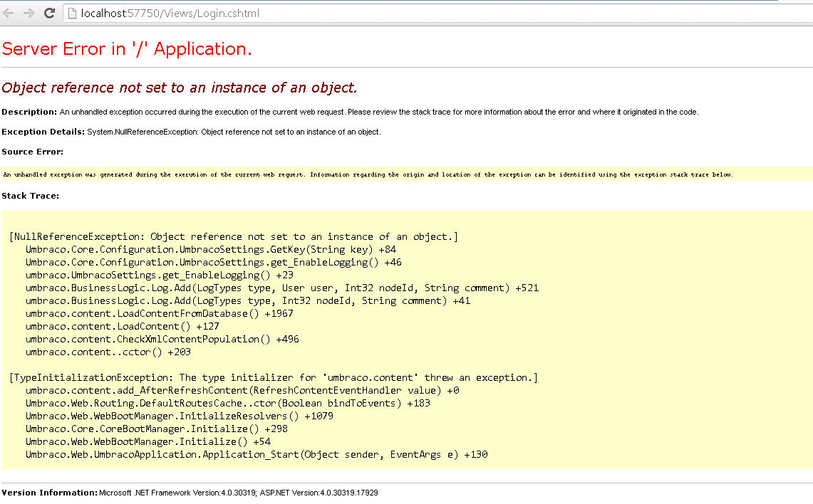Screen dimensions: 813x504
Task: Click the 'Microsoft .NET Framework Version:4.0.30319' text
Action: (x=178, y=493)
